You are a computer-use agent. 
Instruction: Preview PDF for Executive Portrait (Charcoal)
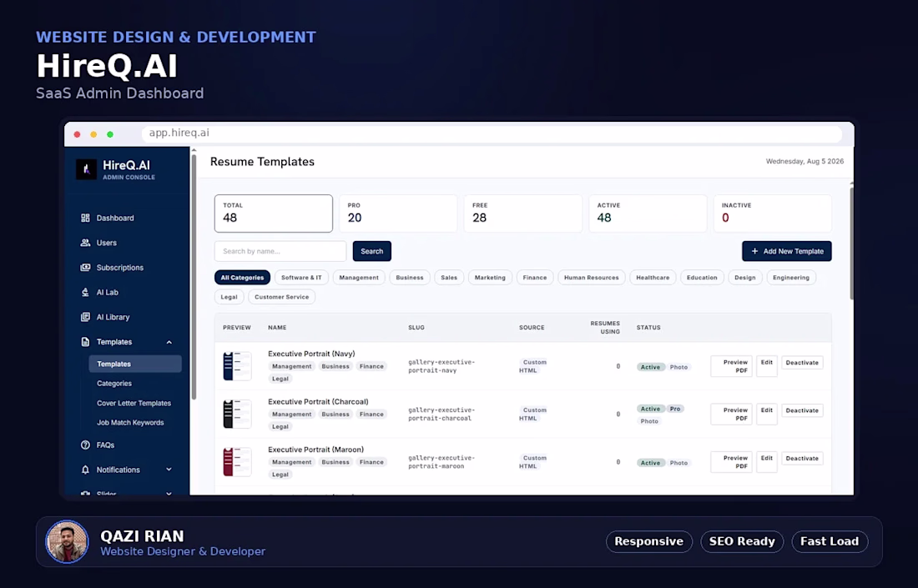(x=731, y=415)
